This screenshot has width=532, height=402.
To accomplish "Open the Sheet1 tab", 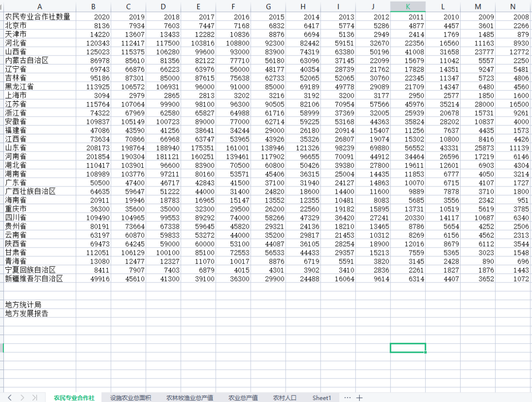I will pos(322,398).
